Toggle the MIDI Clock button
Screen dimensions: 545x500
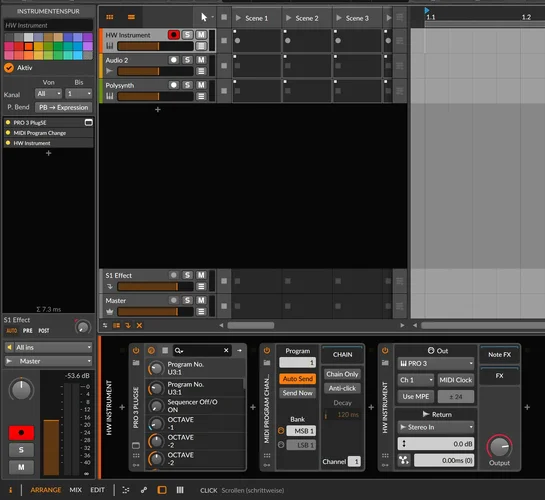[455, 380]
